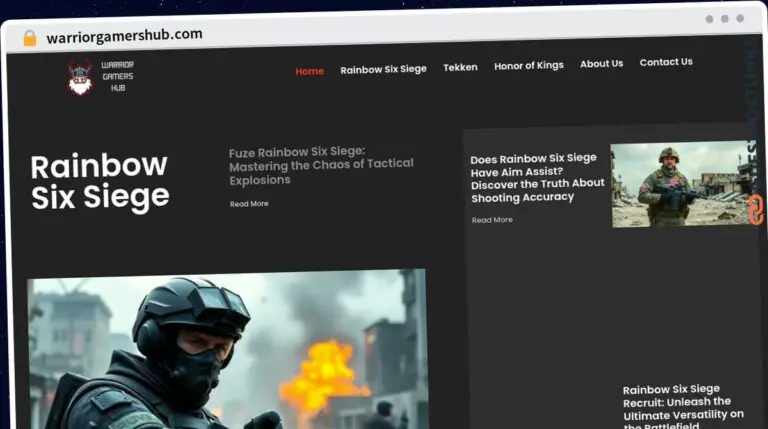Viewport: 768px width, 429px height.
Task: Click the first gray window control dot
Action: coord(709,18)
